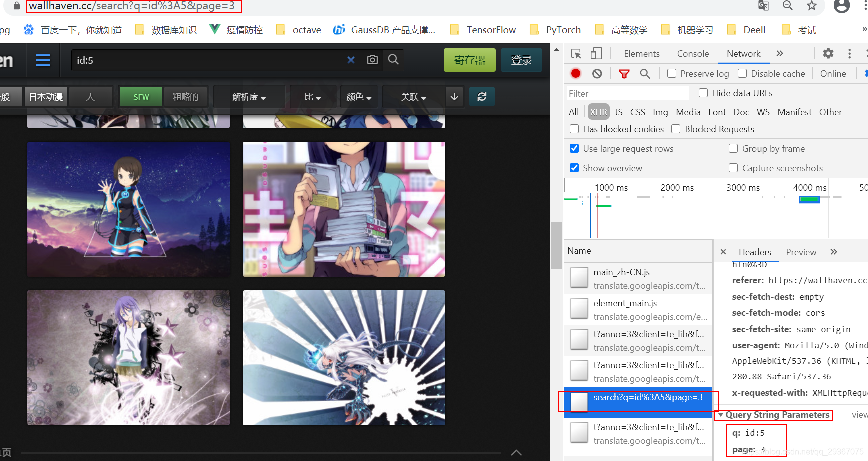Select the DevTools inspect element icon

point(576,53)
